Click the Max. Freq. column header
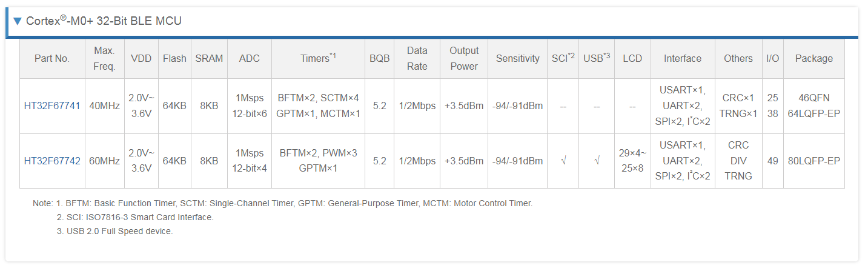 104,59
